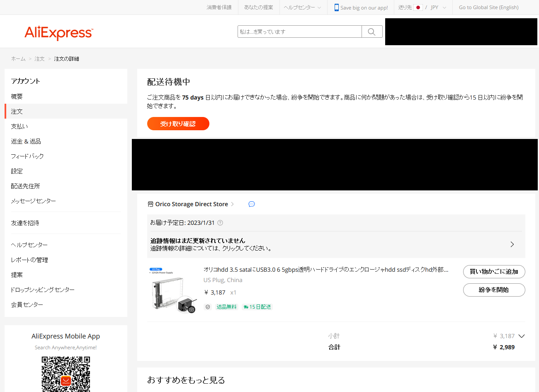Click the AliExpress app QR code
The height and width of the screenshot is (392, 539).
(x=66, y=374)
